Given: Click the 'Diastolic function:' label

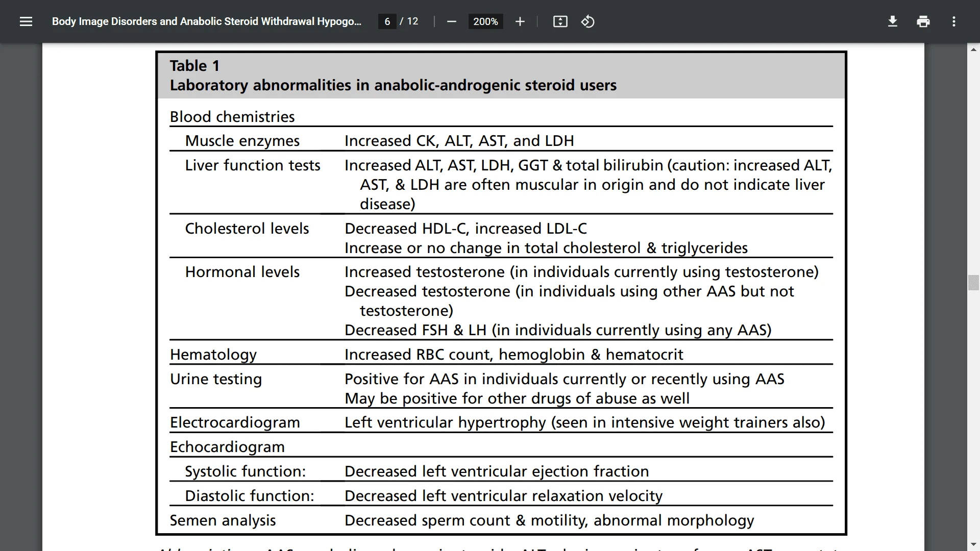Looking at the screenshot, I should [250, 496].
